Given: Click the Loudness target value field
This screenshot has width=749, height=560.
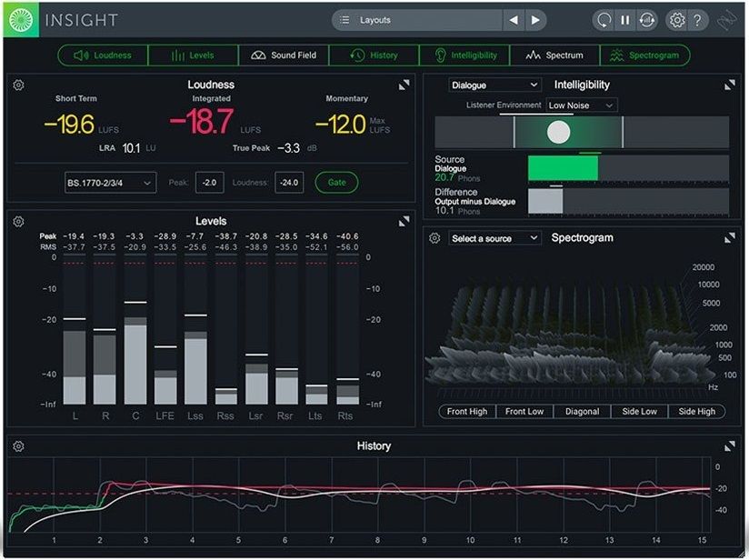Looking at the screenshot, I should [x=288, y=182].
